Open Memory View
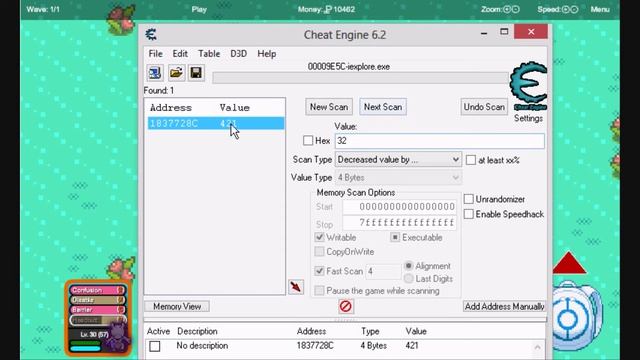Image resolution: width=640 pixels, height=360 pixels. [177, 306]
